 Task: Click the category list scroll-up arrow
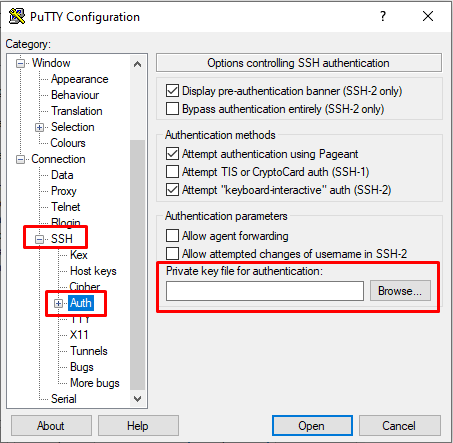coord(137,64)
